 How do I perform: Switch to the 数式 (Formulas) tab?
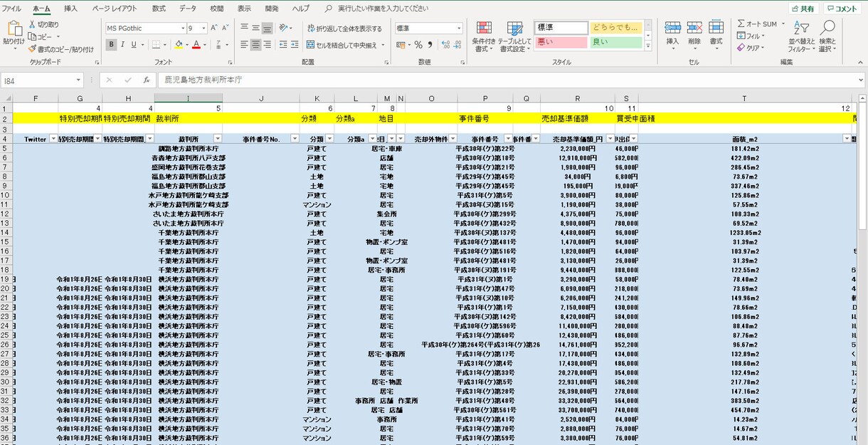[x=159, y=9]
